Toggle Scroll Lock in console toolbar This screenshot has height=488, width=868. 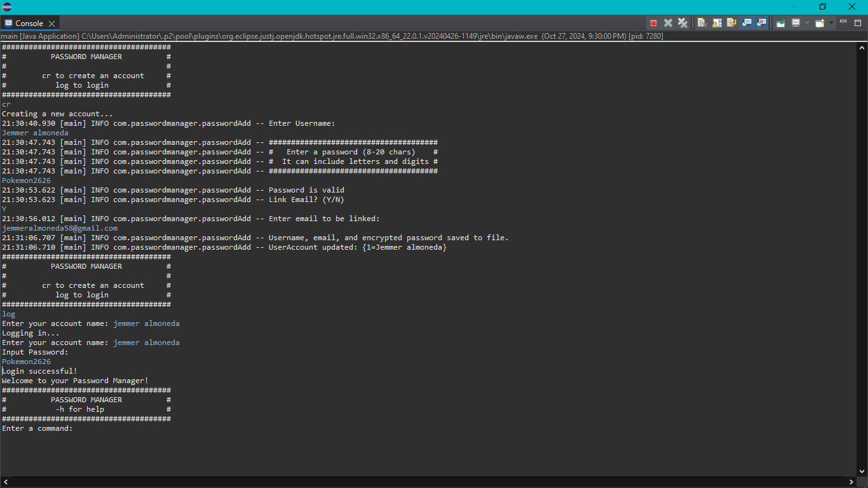717,23
